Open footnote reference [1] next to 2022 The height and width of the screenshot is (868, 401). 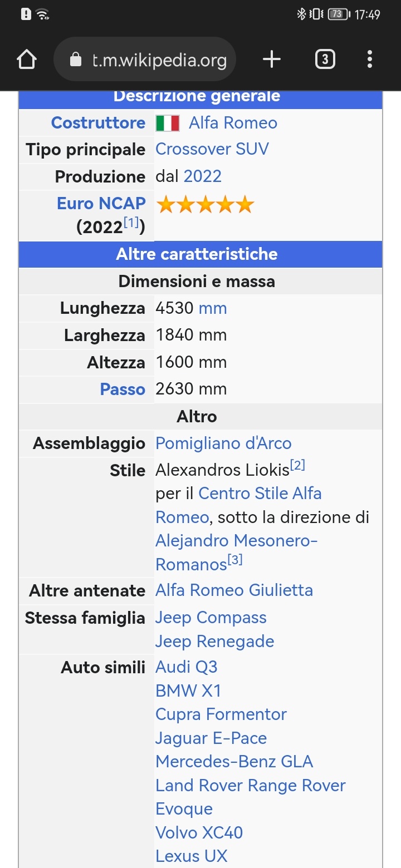tap(131, 223)
